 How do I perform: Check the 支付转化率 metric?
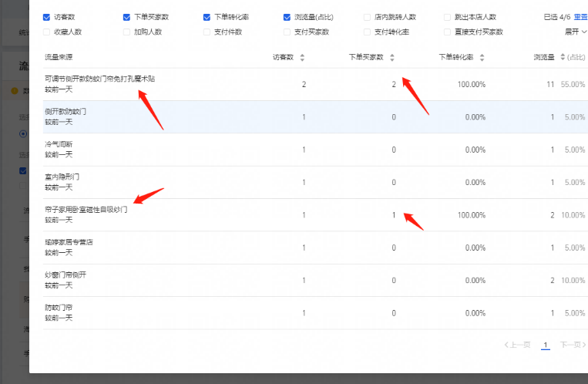coord(367,32)
